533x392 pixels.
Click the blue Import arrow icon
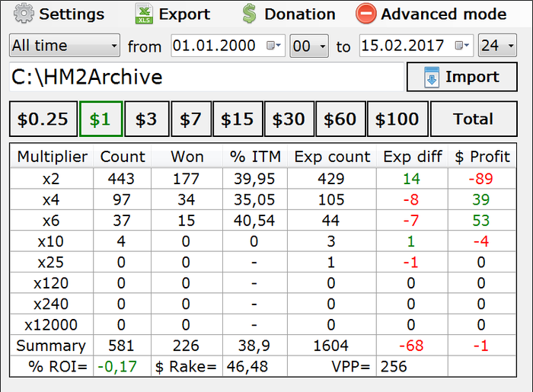pyautogui.click(x=432, y=77)
